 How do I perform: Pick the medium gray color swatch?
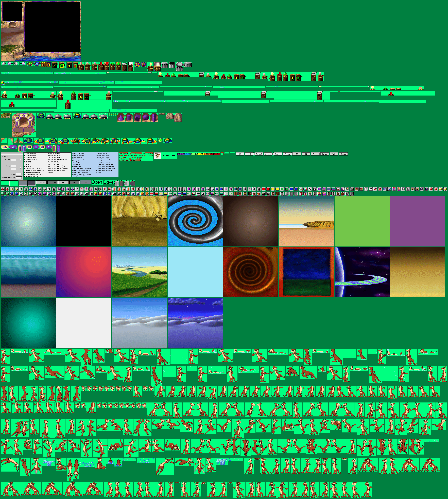[x=23, y=183]
